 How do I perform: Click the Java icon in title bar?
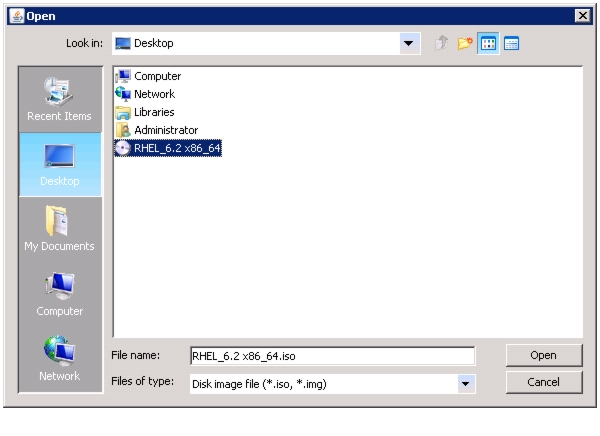tap(16, 16)
